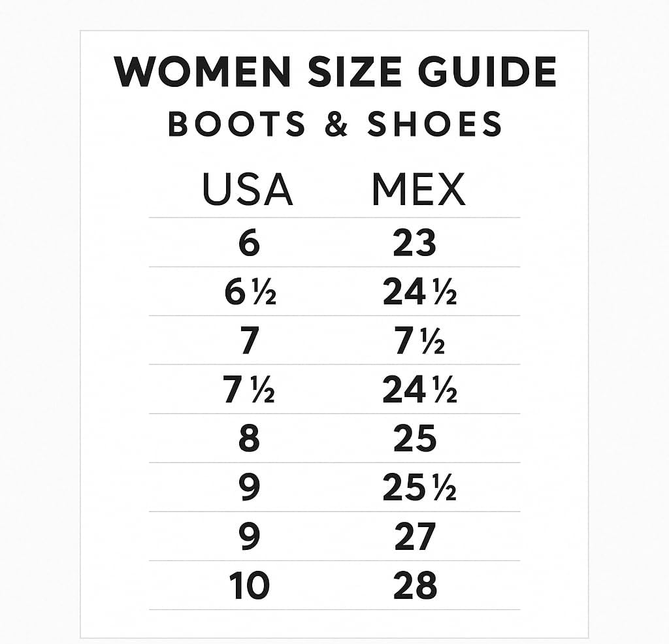Select the MEX column header
669x644 pixels.
[x=418, y=190]
